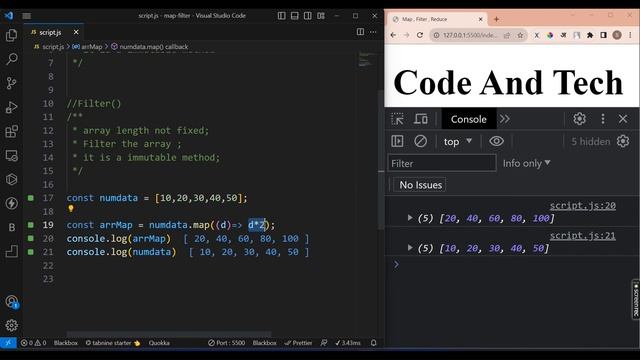
Task: Create live expression eye icon
Action: (496, 141)
